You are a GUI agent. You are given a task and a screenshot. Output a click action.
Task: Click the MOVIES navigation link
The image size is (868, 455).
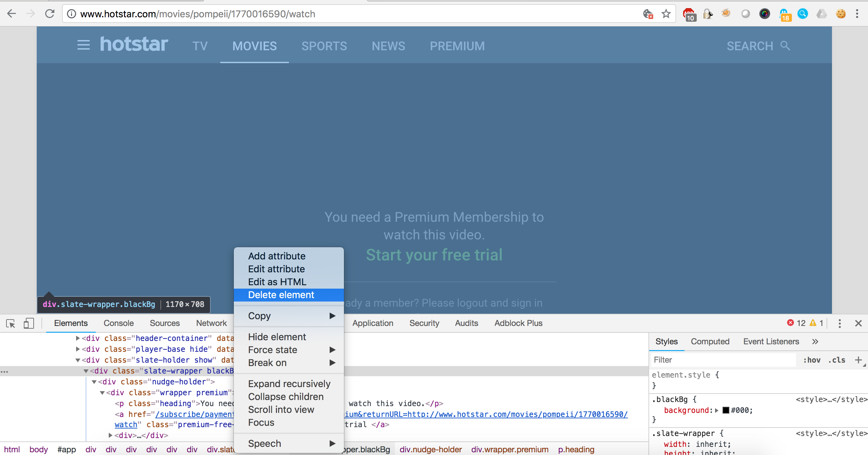click(255, 46)
